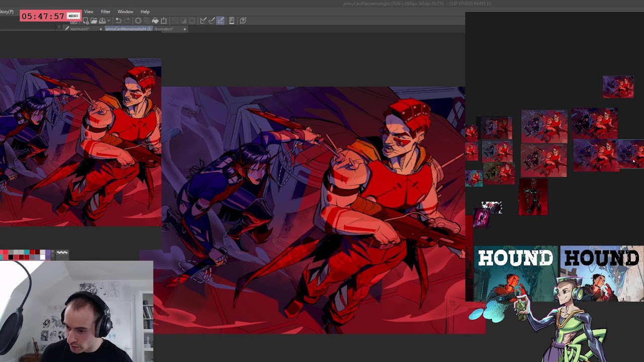Open the canvas tab list hamburger menu
This screenshot has height=362, width=644.
coord(59,28)
